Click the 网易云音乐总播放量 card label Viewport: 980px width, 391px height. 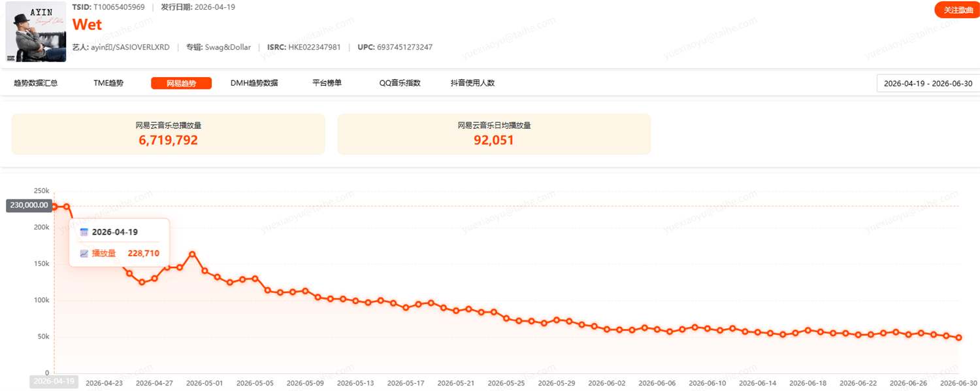click(168, 125)
